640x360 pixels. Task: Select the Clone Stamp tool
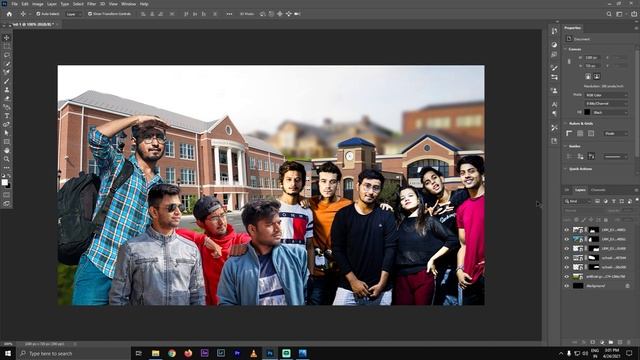pos(7,89)
